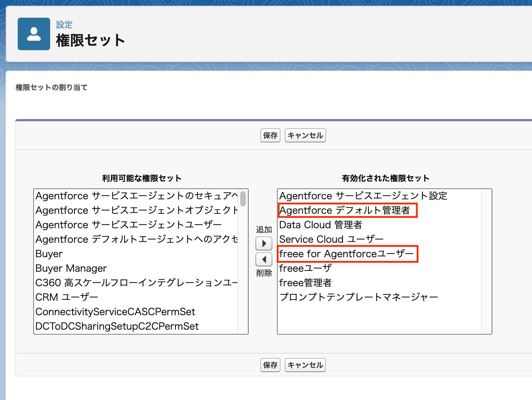The height and width of the screenshot is (400, 532).
Task: Select DCToDCSharingSetupC2CPermSet item
Action: (x=136, y=326)
